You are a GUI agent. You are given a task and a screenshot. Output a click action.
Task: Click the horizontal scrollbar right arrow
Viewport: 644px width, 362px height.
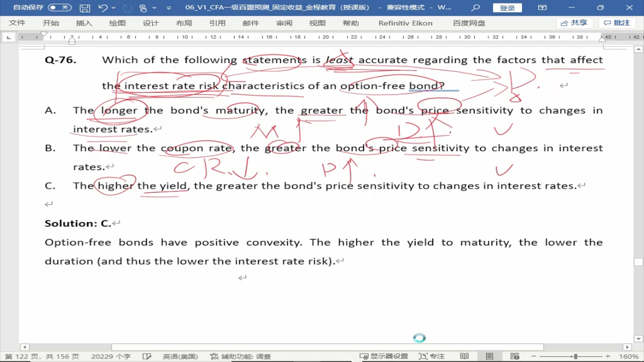click(627, 347)
